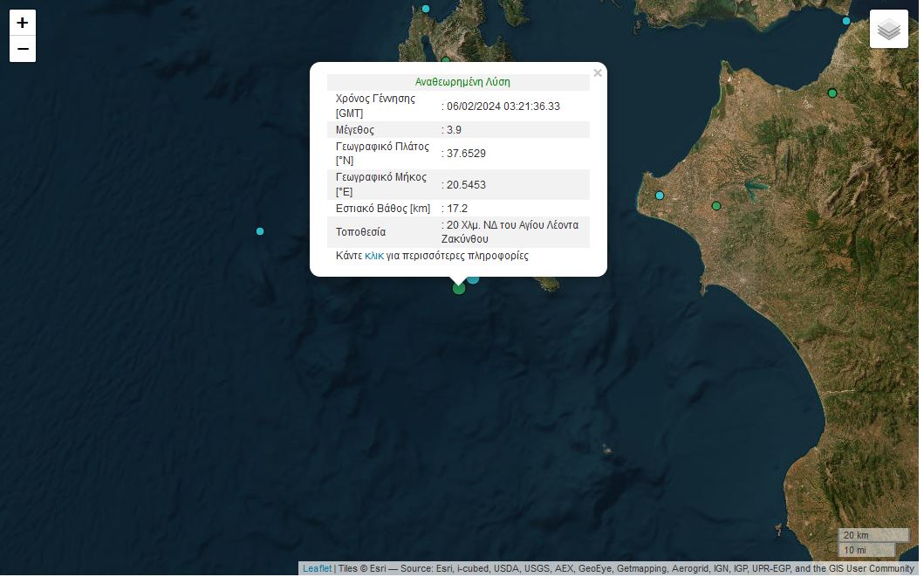Click the isolated cyan marker in open sea
Screen dimensions: 924x577
pos(260,231)
